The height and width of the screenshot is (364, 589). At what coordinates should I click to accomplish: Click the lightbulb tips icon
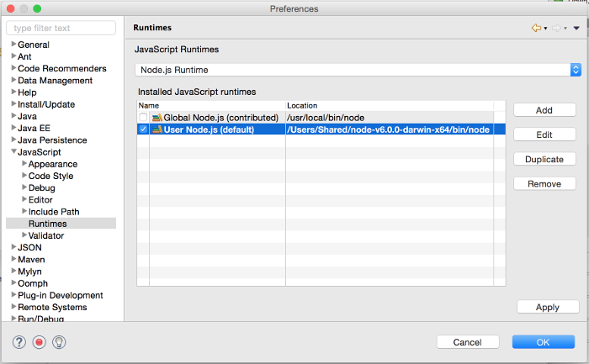tap(59, 342)
